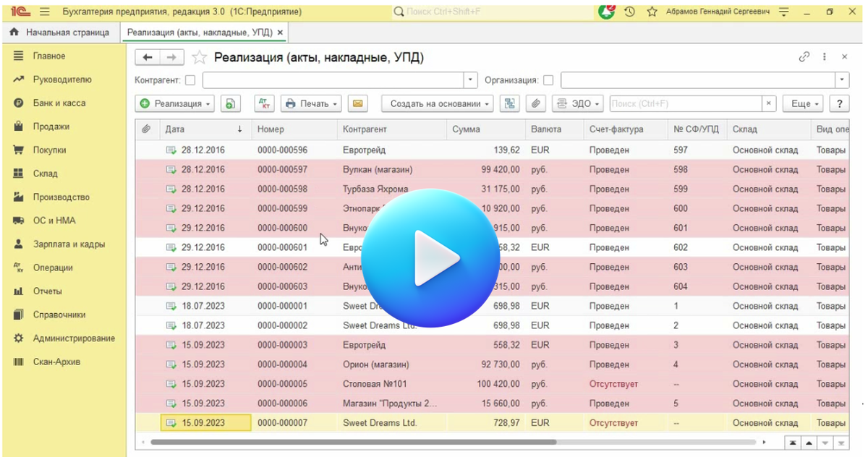Viewport: 868px width, 457px height.
Task: Open notifications bell icon in title bar
Action: [608, 12]
